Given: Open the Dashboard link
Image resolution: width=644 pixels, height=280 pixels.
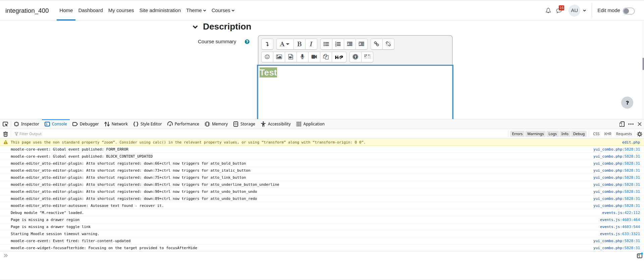Looking at the screenshot, I should (91, 10).
